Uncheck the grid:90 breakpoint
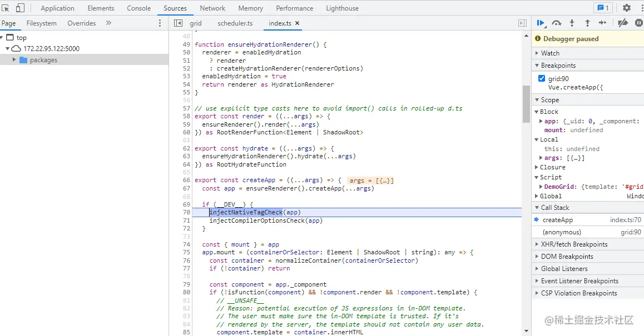The width and height of the screenshot is (644, 336). pyautogui.click(x=542, y=78)
